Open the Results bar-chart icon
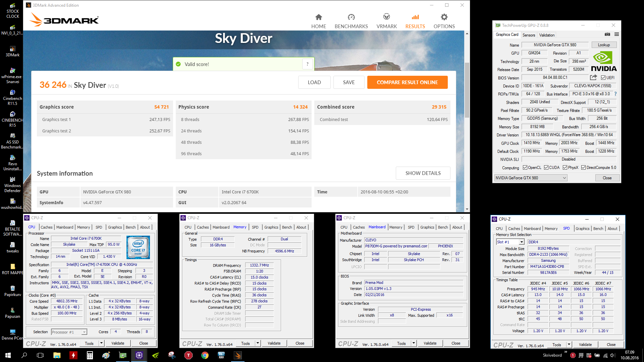Screen dimensions: 644x362 point(415,17)
